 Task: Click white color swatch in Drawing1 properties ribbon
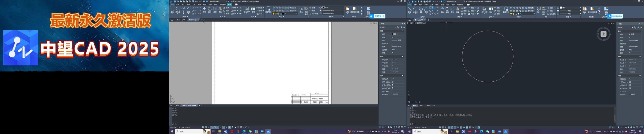pos(561,8)
